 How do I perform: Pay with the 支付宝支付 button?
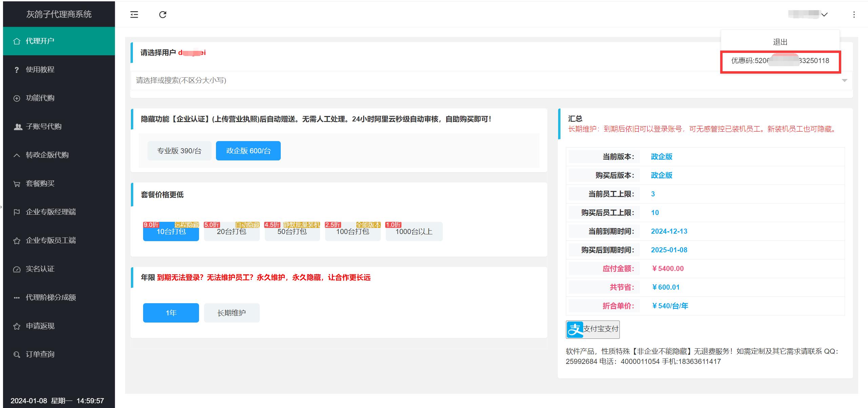tap(600, 329)
